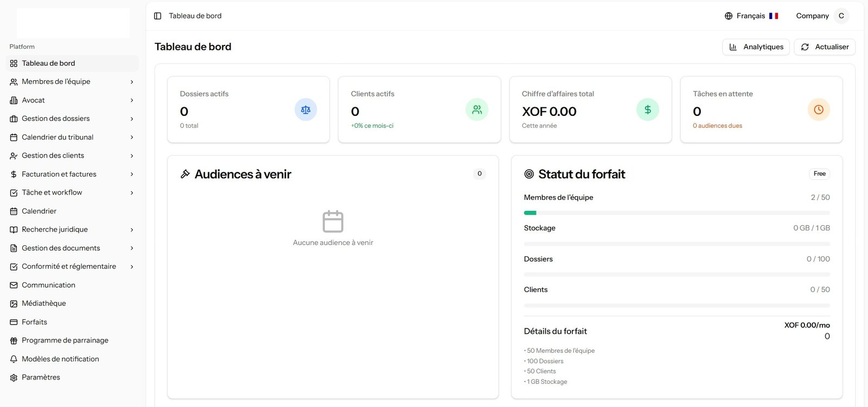Click the users icon in Clients actifs
This screenshot has width=868, height=407.
(x=476, y=109)
